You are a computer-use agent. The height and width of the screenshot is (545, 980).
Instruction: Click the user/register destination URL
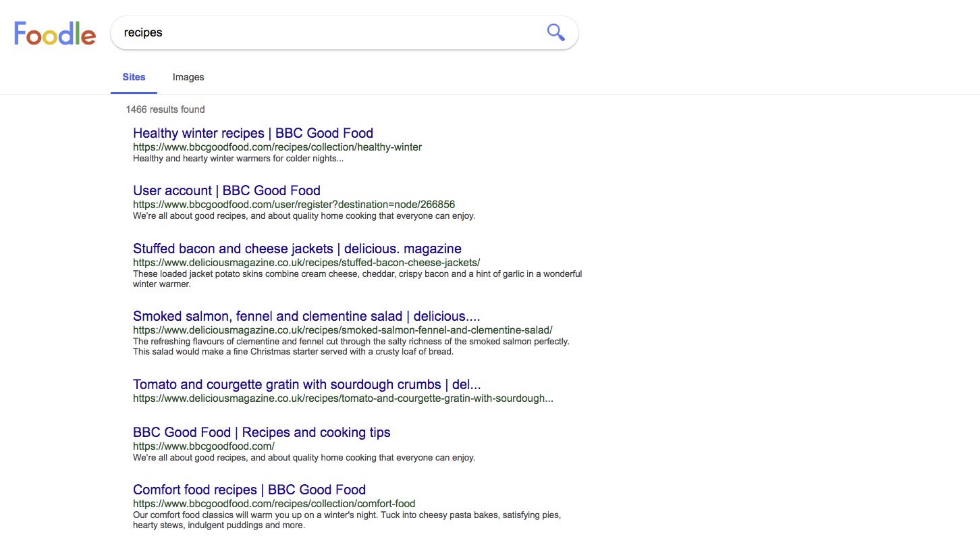click(294, 205)
